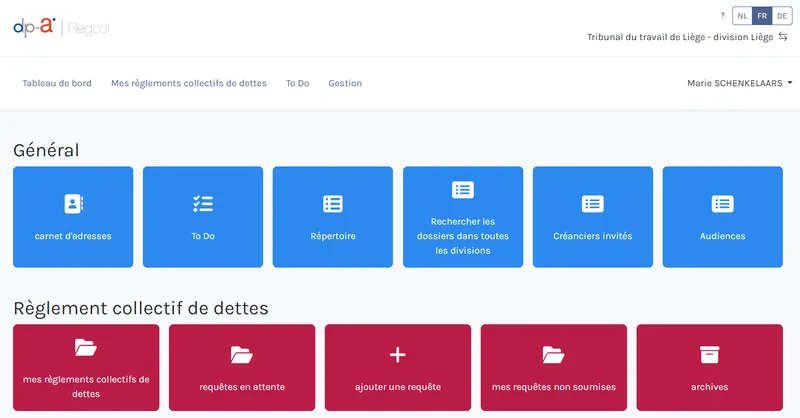Go to Tableau de bord
Screen dimensions: 800x418
(57, 83)
